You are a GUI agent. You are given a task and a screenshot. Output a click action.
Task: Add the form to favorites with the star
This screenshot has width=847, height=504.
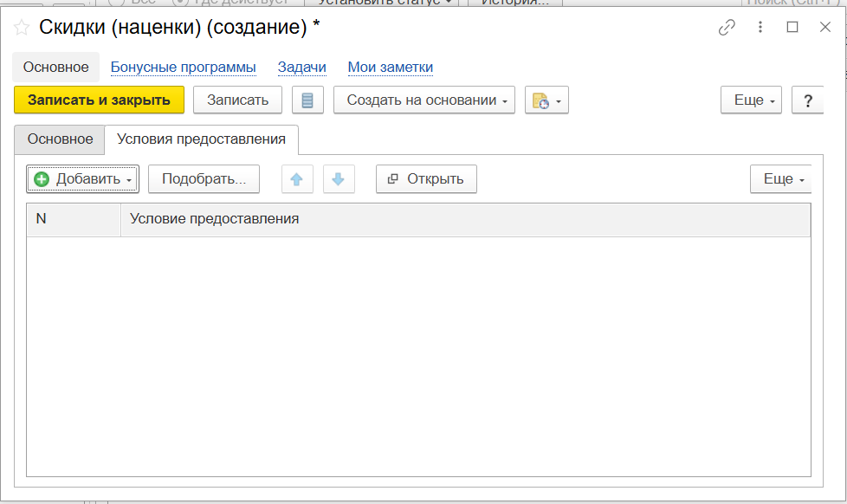22,28
